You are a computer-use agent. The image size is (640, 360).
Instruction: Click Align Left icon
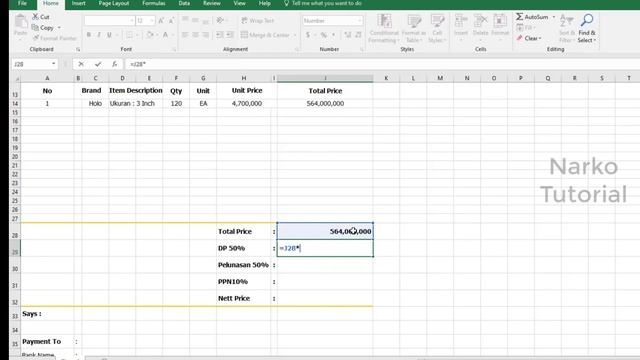pyautogui.click(x=185, y=35)
